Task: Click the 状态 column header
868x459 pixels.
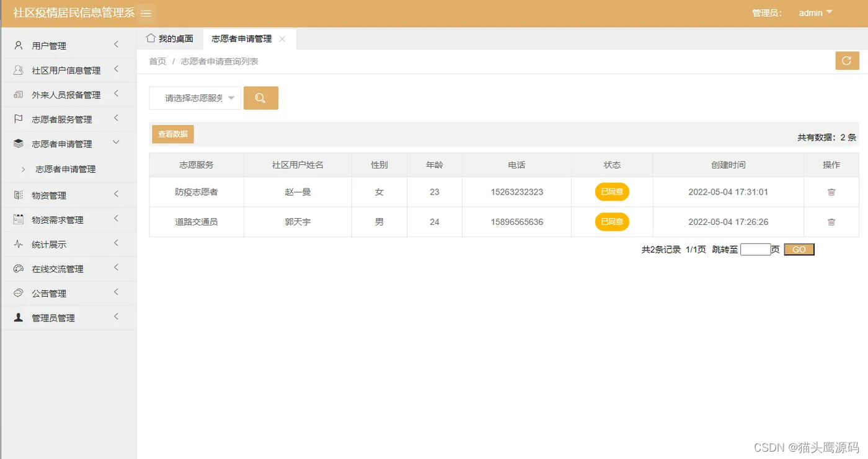Action: (x=612, y=165)
